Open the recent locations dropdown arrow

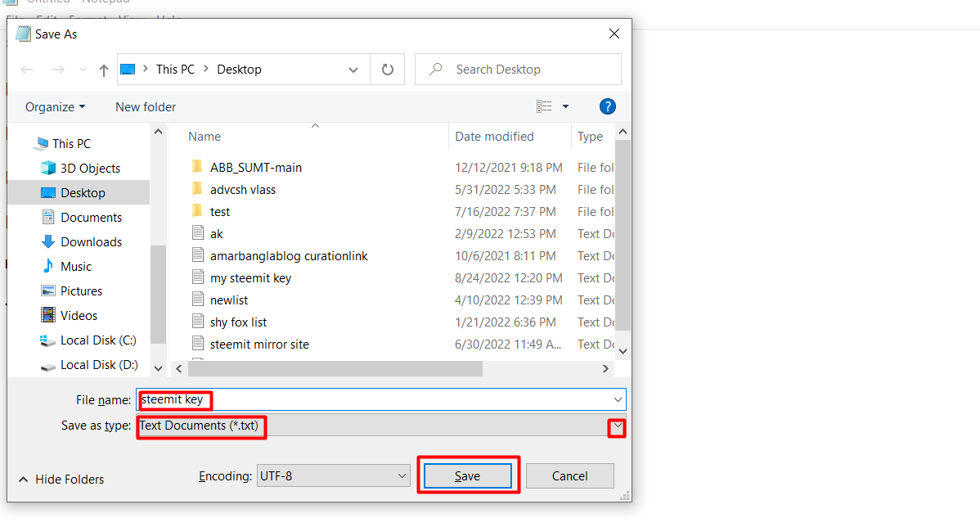[83, 70]
